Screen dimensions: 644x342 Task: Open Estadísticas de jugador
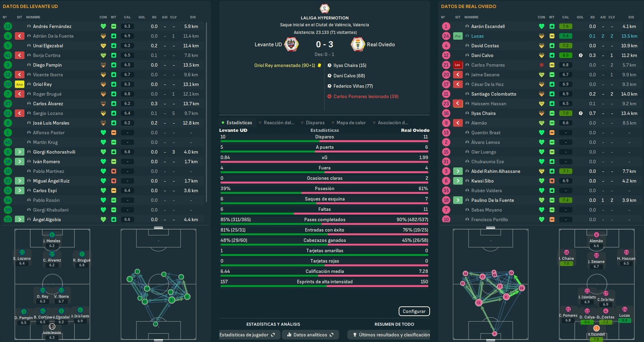click(250, 334)
